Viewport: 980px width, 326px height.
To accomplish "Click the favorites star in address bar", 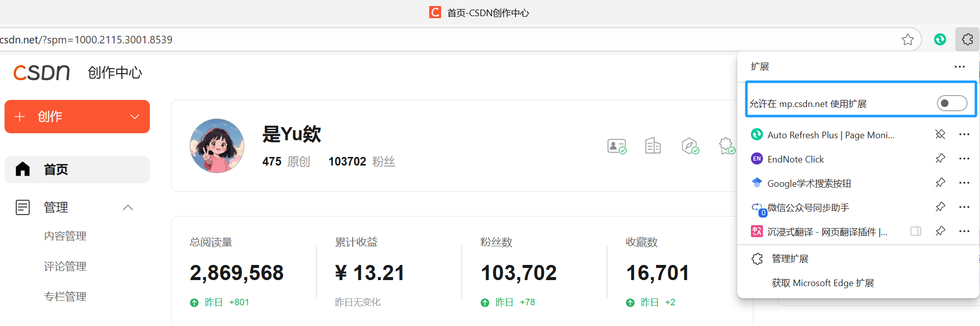I will point(907,39).
